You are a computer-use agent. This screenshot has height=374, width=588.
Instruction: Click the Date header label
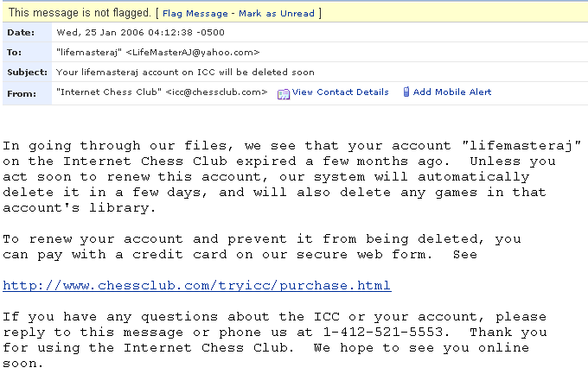(x=21, y=33)
